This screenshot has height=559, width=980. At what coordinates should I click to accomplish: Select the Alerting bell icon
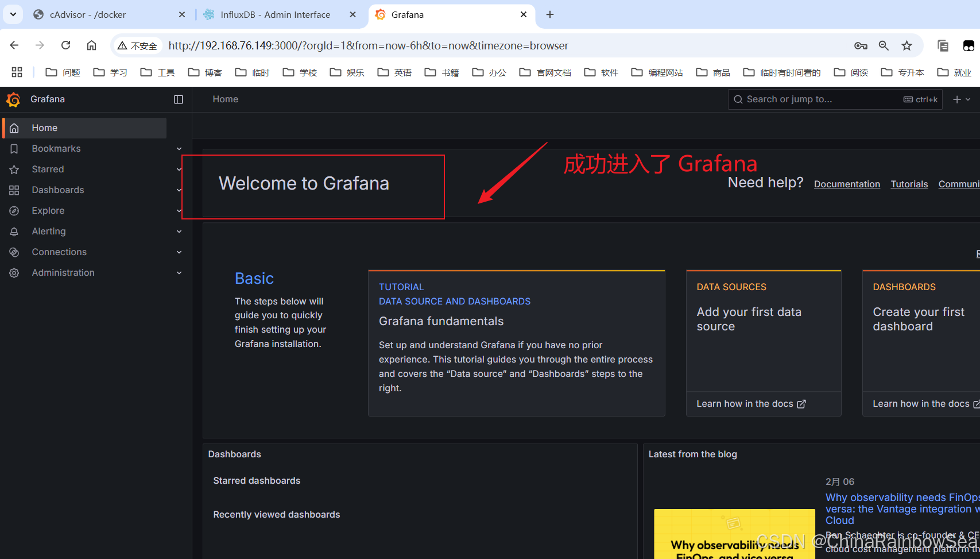(14, 231)
